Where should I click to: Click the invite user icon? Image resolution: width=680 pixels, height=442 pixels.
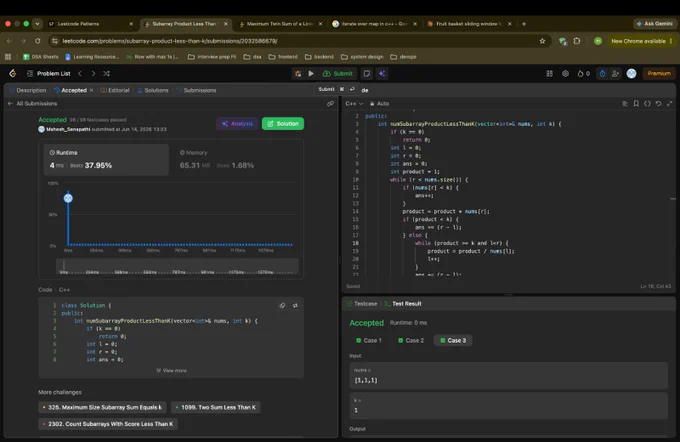coord(615,74)
